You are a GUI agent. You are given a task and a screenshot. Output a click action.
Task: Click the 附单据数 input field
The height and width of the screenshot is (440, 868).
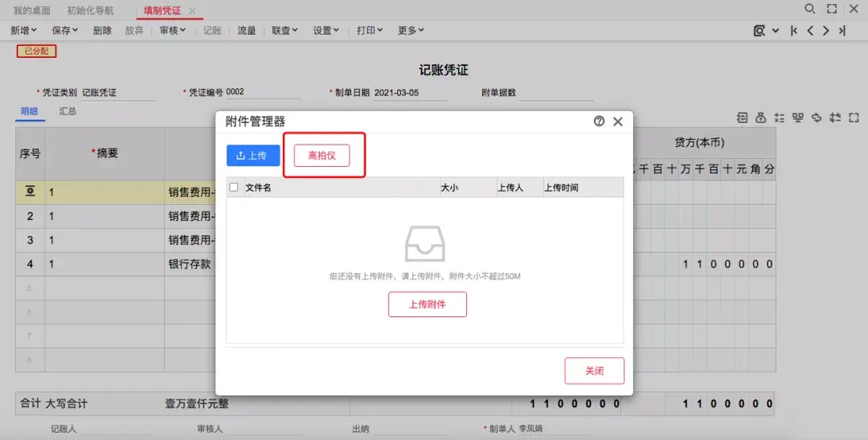556,93
